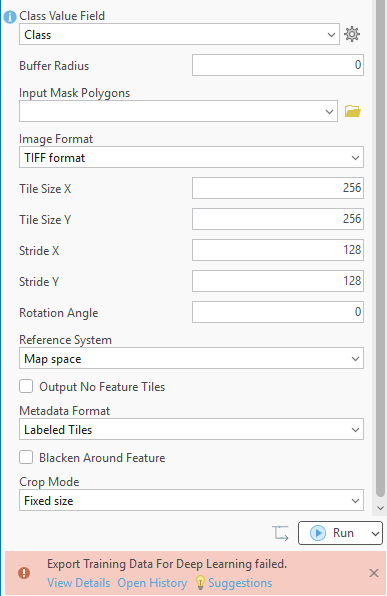Open View Details link

[79, 583]
